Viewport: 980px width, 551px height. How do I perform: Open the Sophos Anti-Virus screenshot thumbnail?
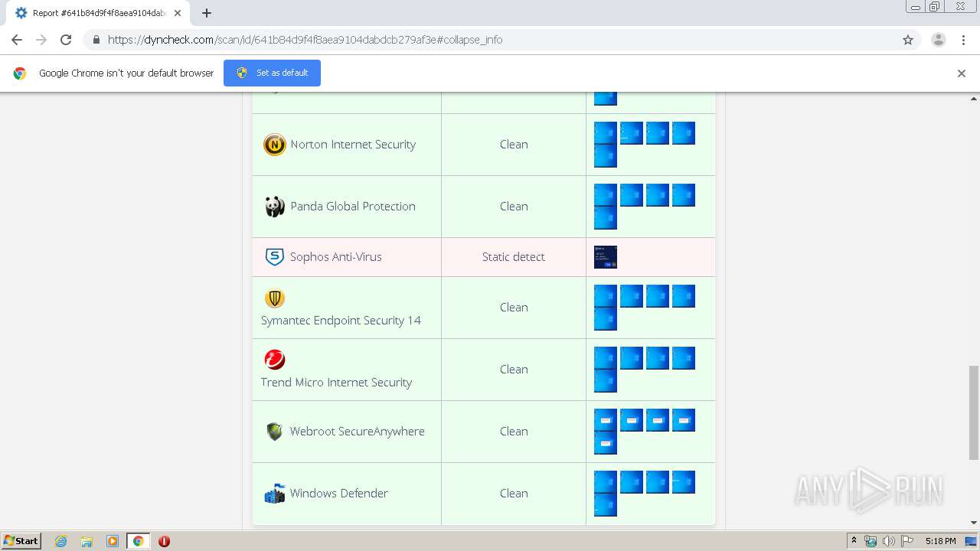click(x=606, y=257)
